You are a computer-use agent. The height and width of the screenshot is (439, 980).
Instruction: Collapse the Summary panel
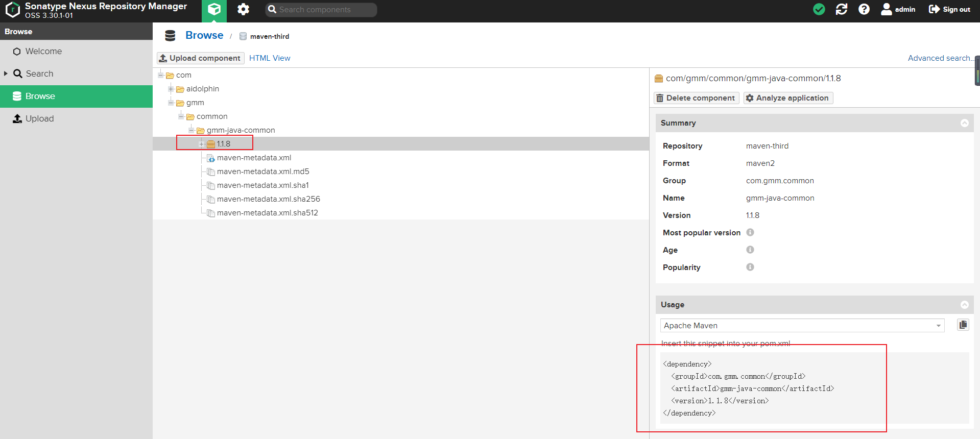click(x=965, y=123)
